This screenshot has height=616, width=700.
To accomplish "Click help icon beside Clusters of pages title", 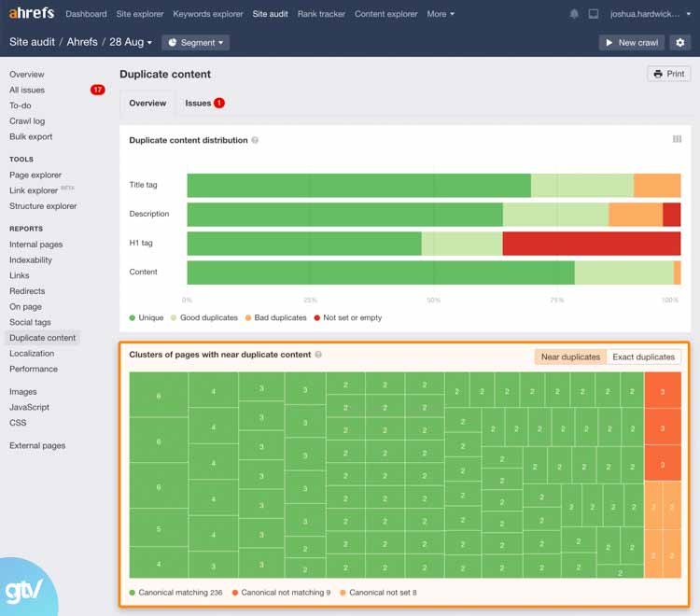I will (x=318, y=355).
